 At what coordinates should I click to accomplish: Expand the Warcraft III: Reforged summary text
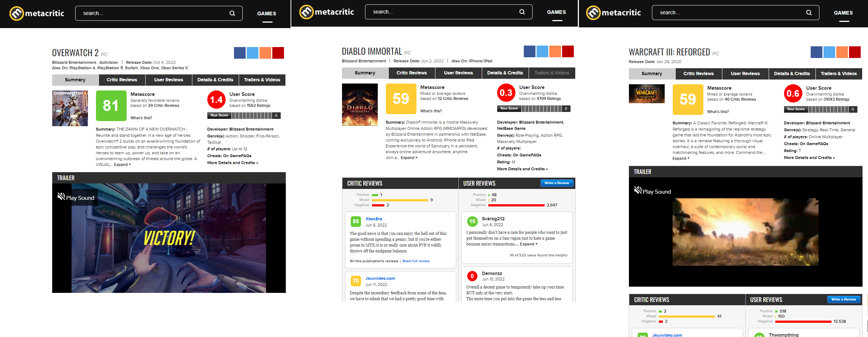pyautogui.click(x=681, y=159)
